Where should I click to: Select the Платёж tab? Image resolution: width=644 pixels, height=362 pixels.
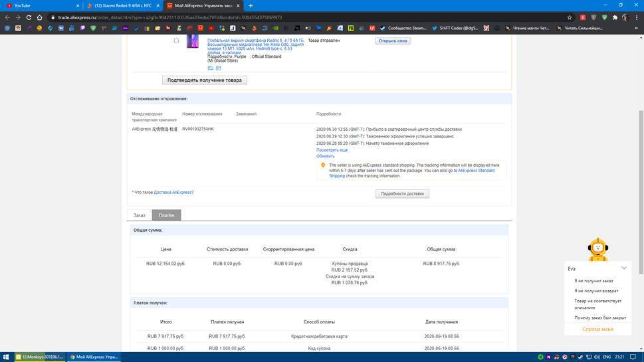(166, 215)
